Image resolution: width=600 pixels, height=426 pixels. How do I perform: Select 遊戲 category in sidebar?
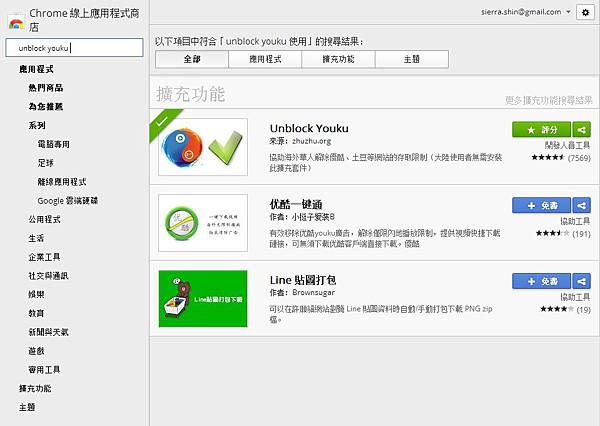(x=36, y=351)
